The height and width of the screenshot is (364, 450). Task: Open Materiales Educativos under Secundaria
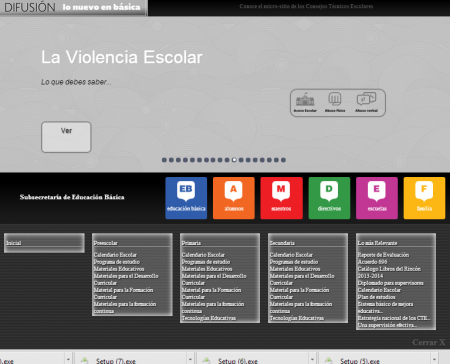coord(295,269)
